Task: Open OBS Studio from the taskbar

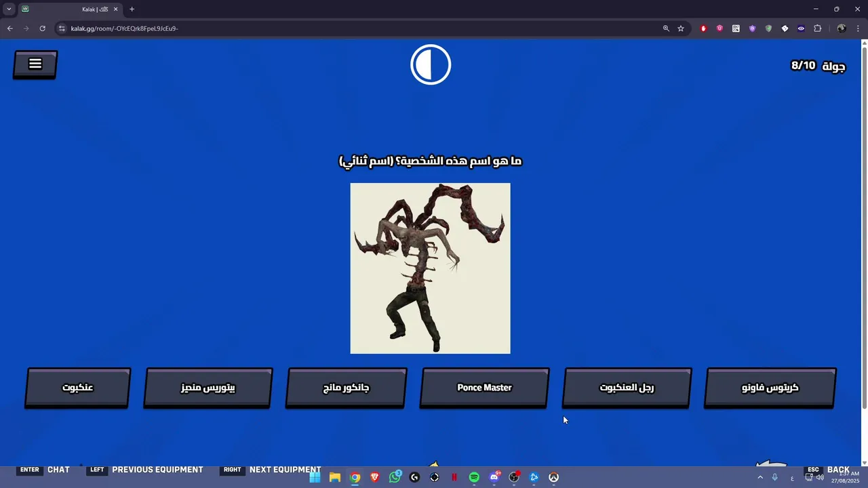Action: click(514, 477)
